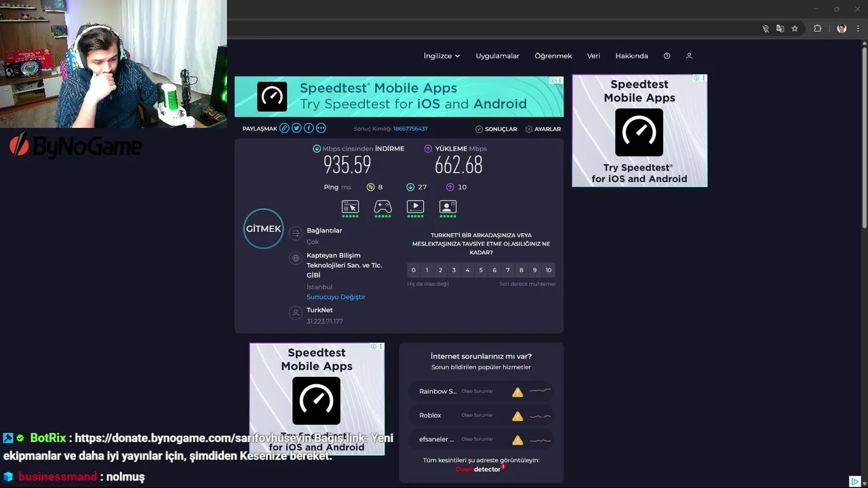This screenshot has height=488, width=868.
Task: Open the Chrome extensions puzzle icon
Action: pos(817,28)
